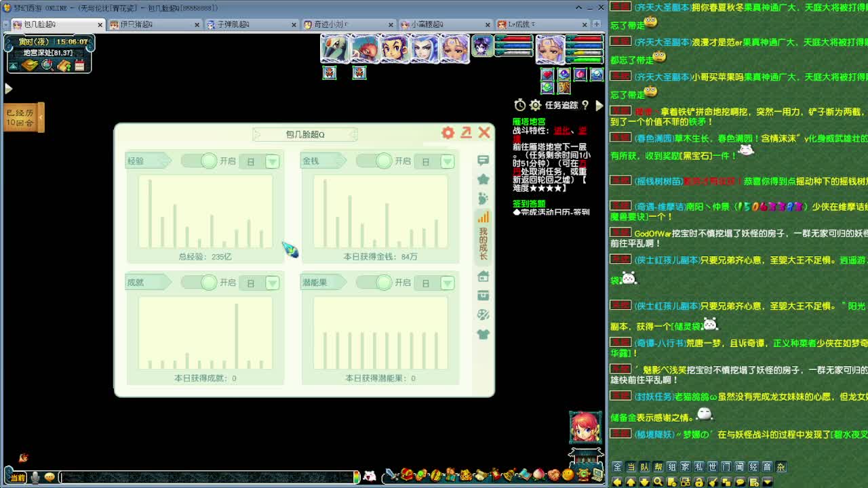
Task: Open the task tracking help question mark
Action: pyautogui.click(x=585, y=105)
